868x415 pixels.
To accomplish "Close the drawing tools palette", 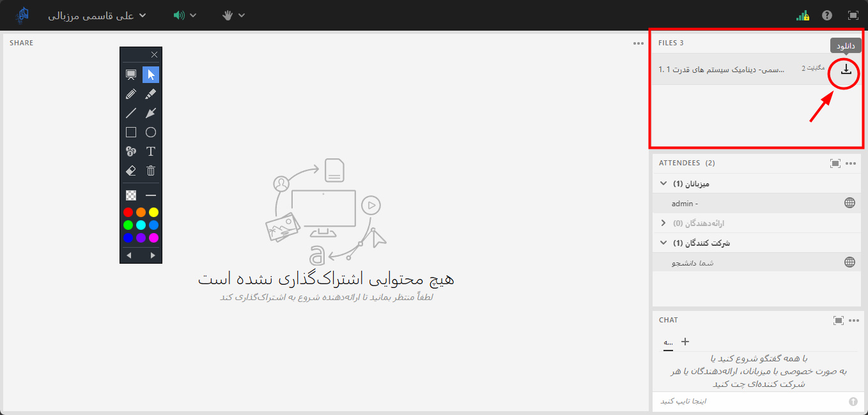I will coord(154,55).
